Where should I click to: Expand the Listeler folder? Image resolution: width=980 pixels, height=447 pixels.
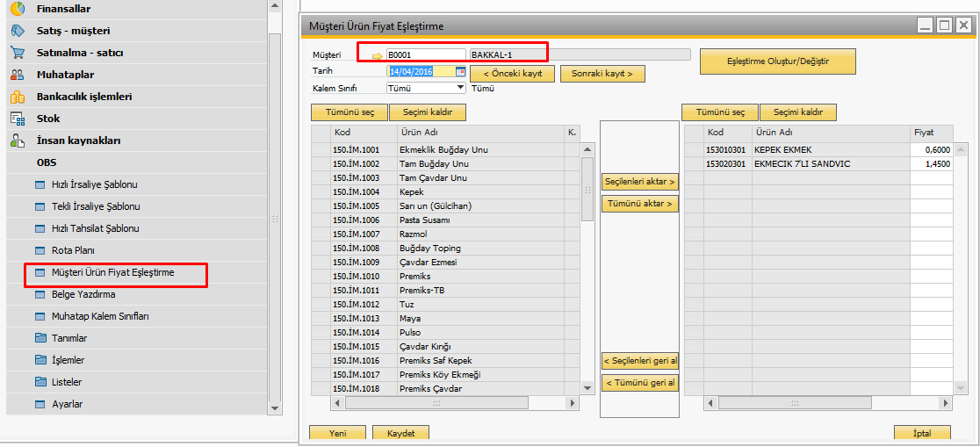(40, 382)
